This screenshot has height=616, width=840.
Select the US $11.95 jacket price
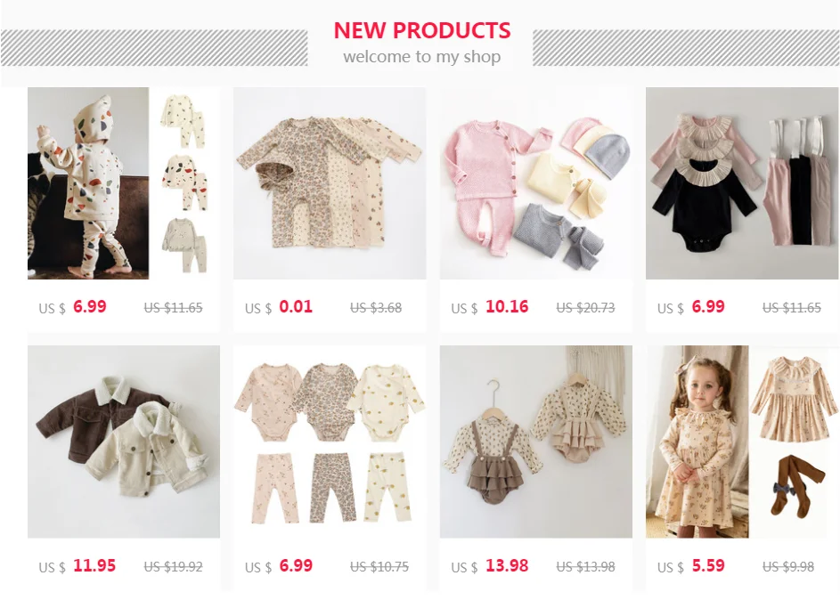77,566
